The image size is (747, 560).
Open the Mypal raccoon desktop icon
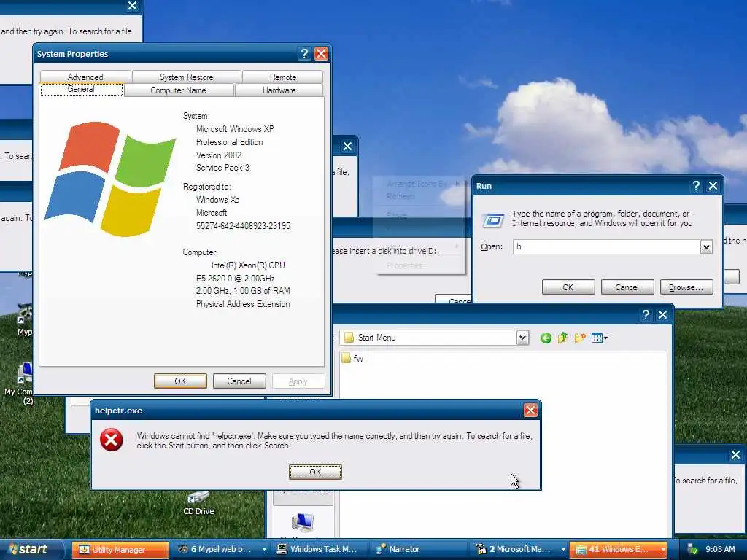tap(24, 319)
